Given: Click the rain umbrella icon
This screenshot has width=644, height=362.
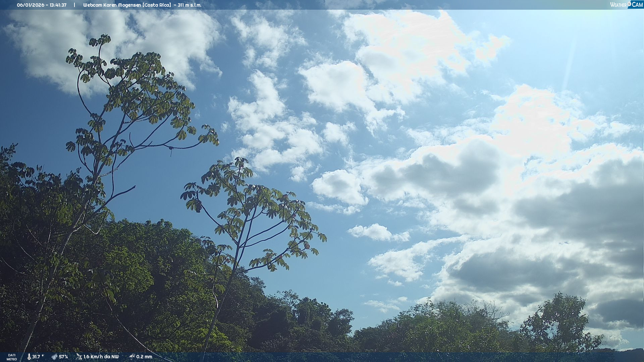Looking at the screenshot, I should tap(132, 357).
